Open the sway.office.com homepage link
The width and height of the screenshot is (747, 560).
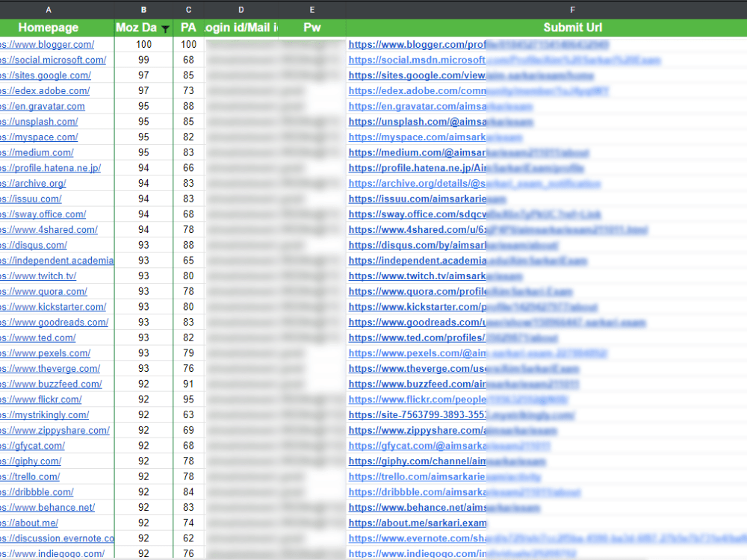(x=43, y=214)
